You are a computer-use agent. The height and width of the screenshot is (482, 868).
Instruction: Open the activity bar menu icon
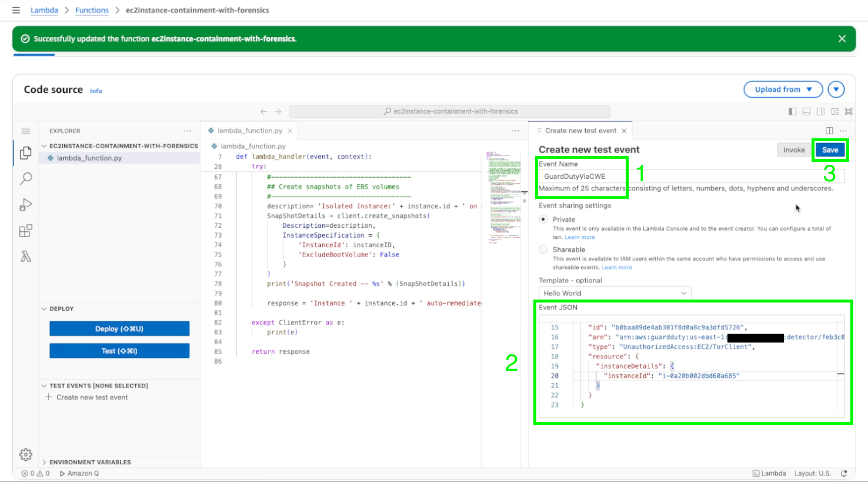[x=25, y=131]
